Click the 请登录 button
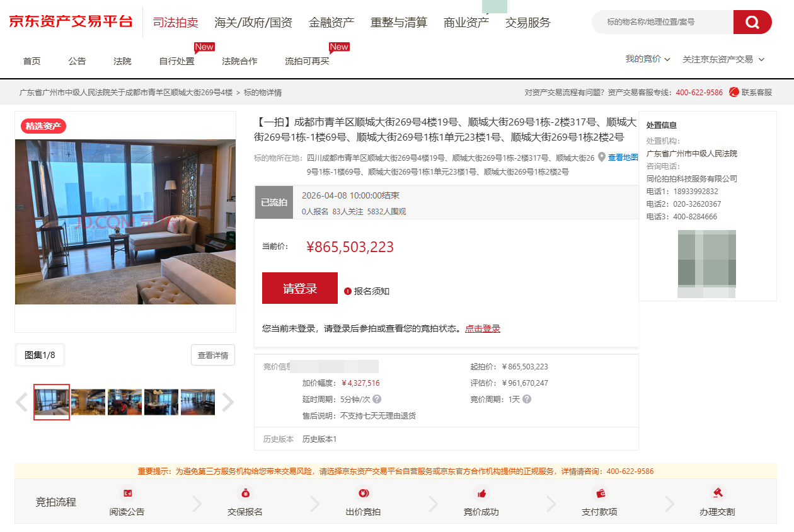This screenshot has width=794, height=532. [x=300, y=287]
